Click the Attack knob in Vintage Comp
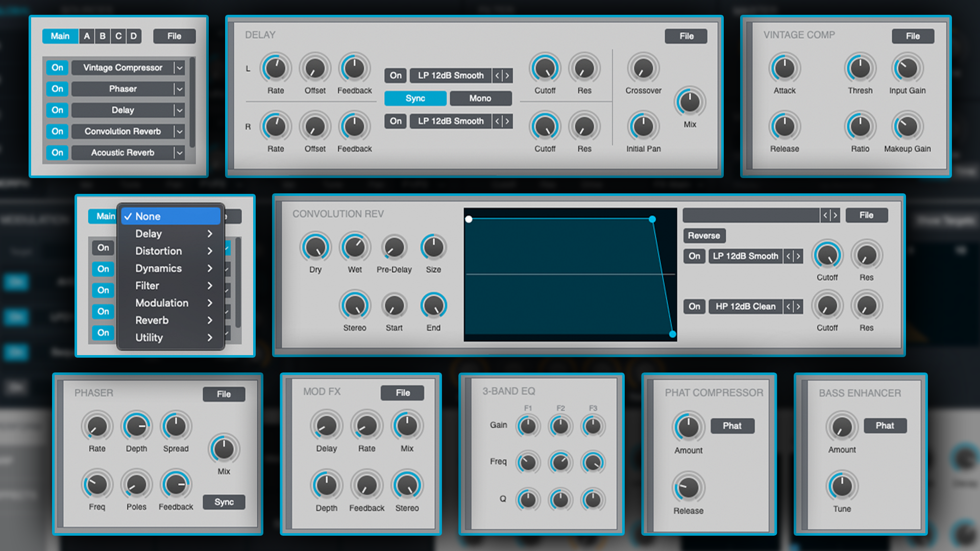 click(x=784, y=68)
